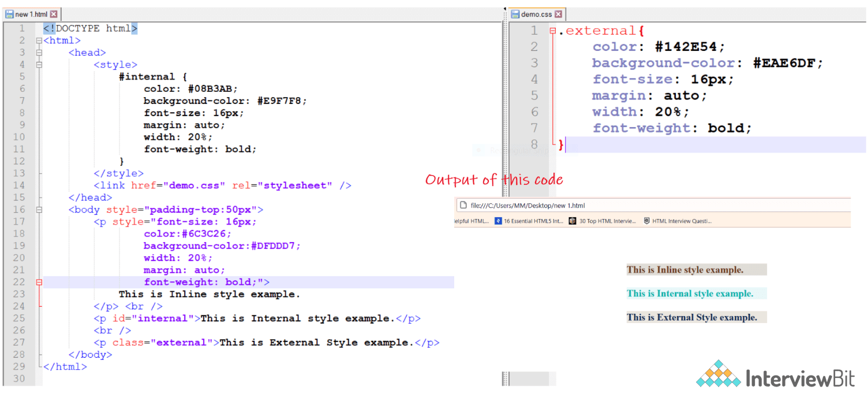Open the 'elpful HTML...' bookmark
Screen dimensions: 868x401
pos(472,221)
